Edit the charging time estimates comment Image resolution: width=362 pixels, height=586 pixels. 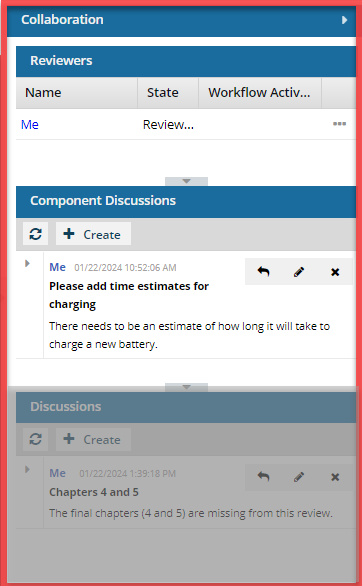(298, 272)
